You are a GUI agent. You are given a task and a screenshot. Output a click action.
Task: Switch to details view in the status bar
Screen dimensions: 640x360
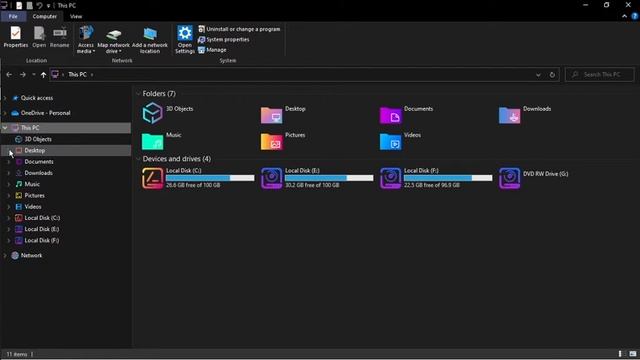click(x=620, y=354)
